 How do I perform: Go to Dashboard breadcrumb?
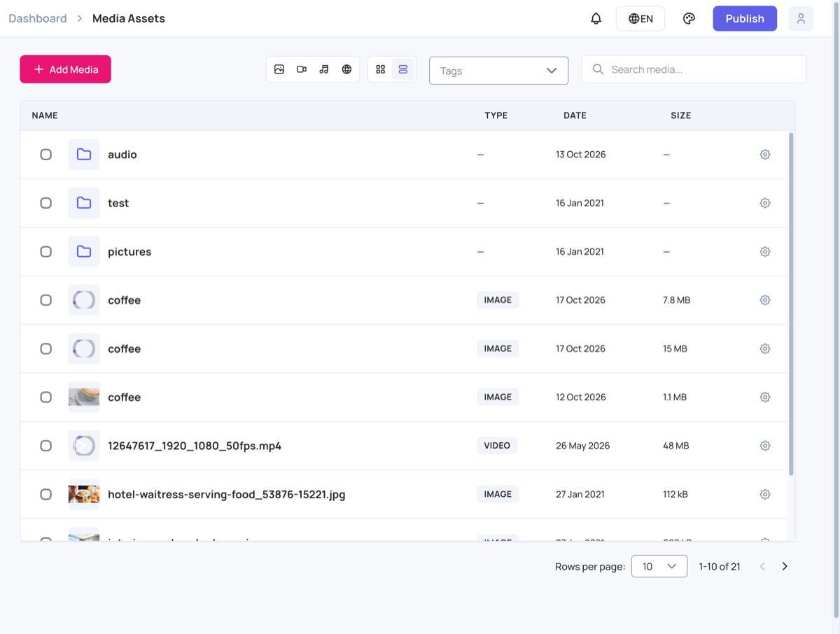pyautogui.click(x=38, y=19)
